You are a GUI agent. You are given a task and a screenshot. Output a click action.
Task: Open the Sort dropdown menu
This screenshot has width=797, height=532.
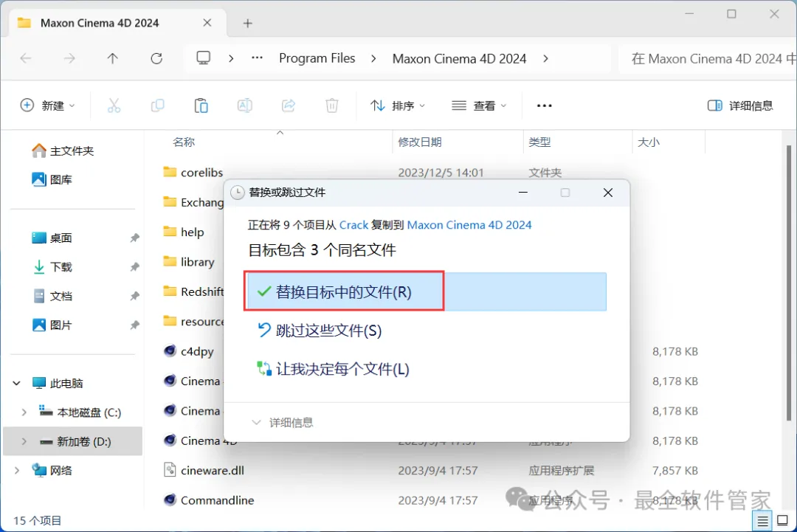click(x=398, y=106)
